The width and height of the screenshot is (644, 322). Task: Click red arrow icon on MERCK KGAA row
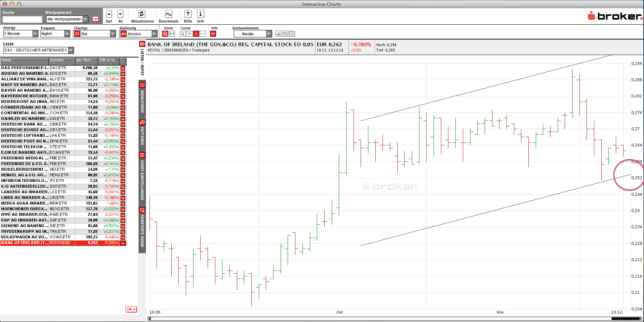(123, 203)
